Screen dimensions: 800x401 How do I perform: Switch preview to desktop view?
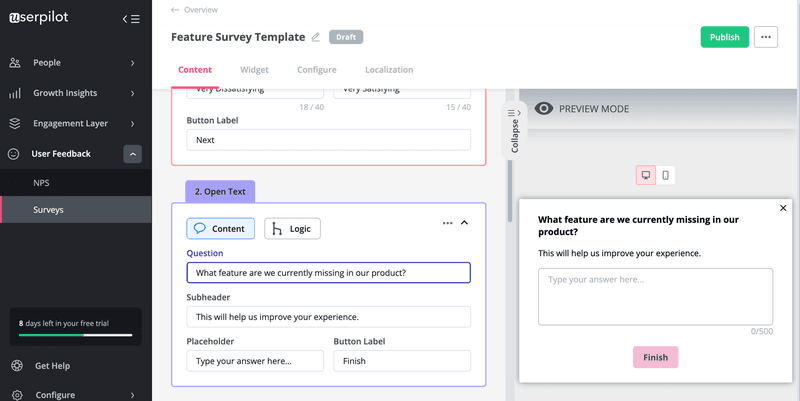pos(646,175)
